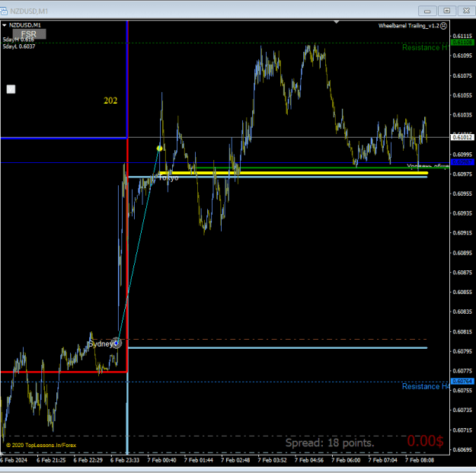Screen dimensions: 476x473
Task: Click the 5dayH 0.616 text
Action: pos(18,40)
